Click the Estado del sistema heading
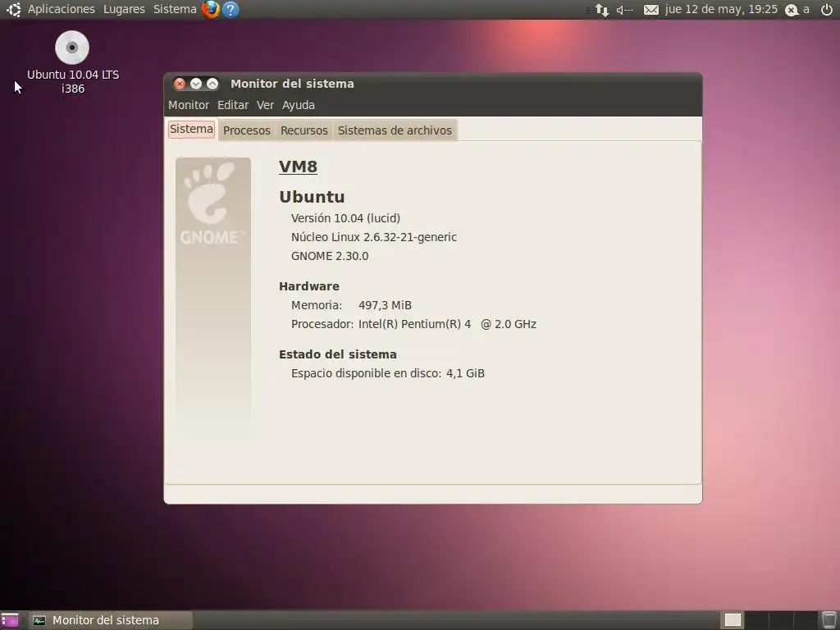Screen dimensions: 840x630 click(x=337, y=354)
